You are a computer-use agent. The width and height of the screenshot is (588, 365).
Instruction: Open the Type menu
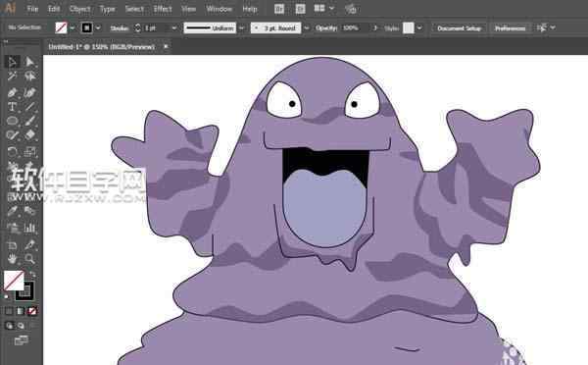coord(107,9)
